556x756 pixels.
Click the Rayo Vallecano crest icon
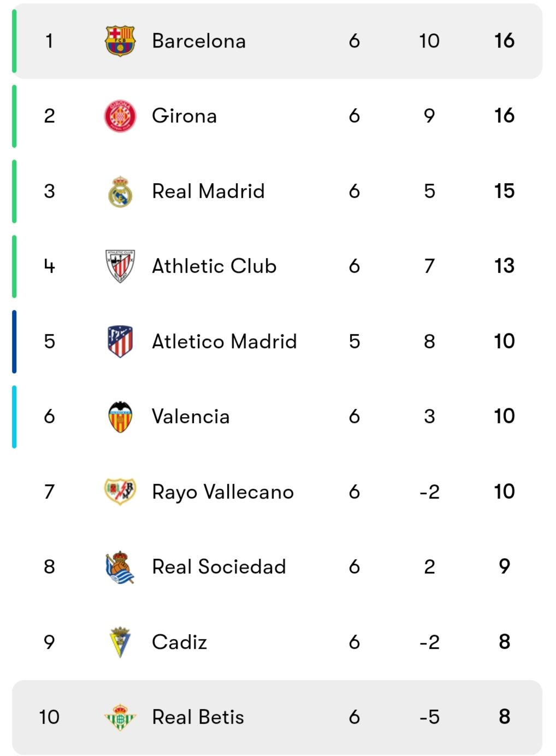(x=120, y=491)
